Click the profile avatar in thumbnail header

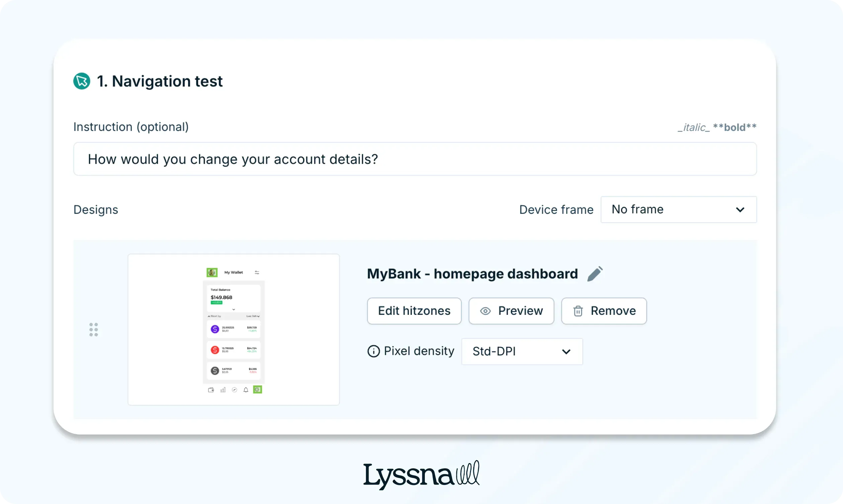[x=212, y=272]
